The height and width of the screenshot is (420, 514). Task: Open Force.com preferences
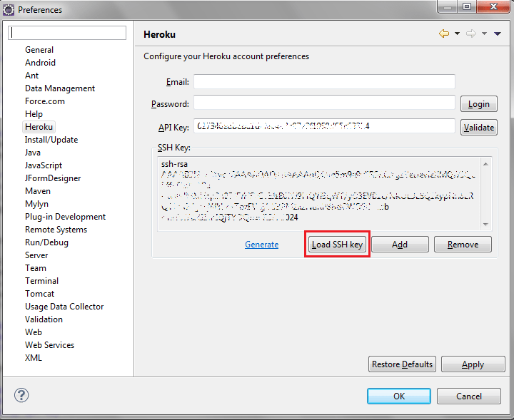45,101
